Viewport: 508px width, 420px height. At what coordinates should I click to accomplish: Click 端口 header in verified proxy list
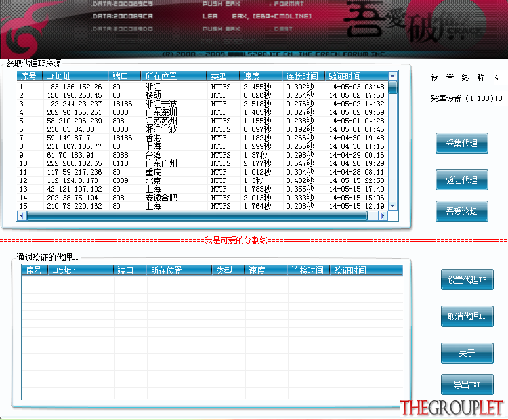click(130, 270)
